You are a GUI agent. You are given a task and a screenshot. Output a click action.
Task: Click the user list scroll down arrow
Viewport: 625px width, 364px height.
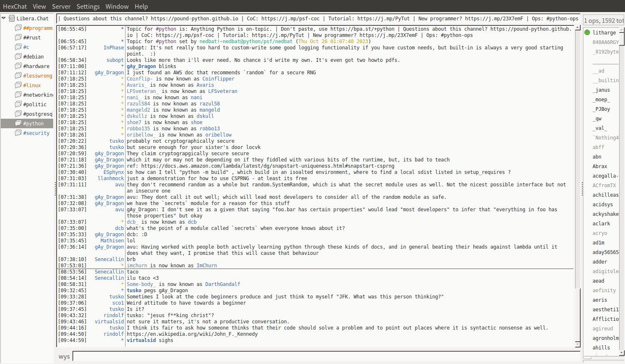(622, 353)
